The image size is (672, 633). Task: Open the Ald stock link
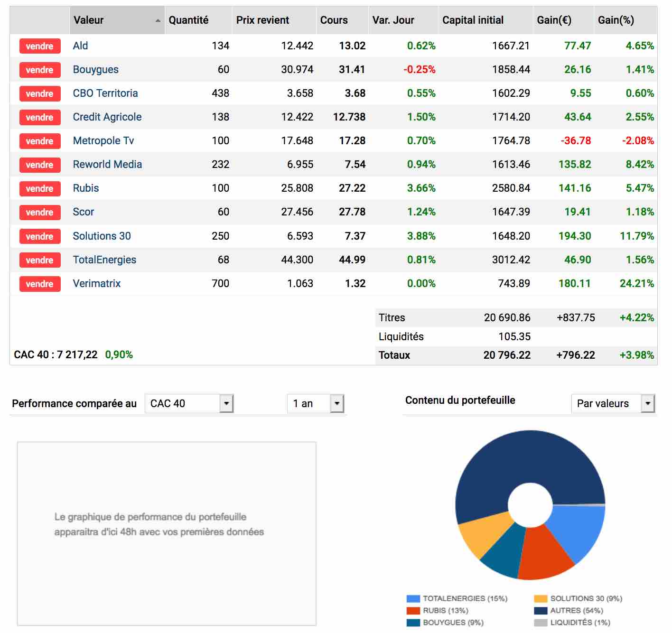(x=80, y=46)
